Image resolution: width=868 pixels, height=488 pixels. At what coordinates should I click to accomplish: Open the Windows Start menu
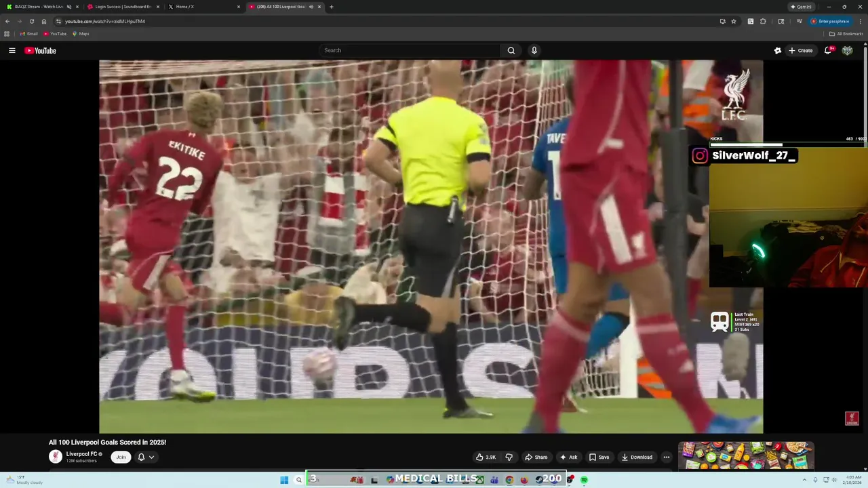[x=284, y=480]
